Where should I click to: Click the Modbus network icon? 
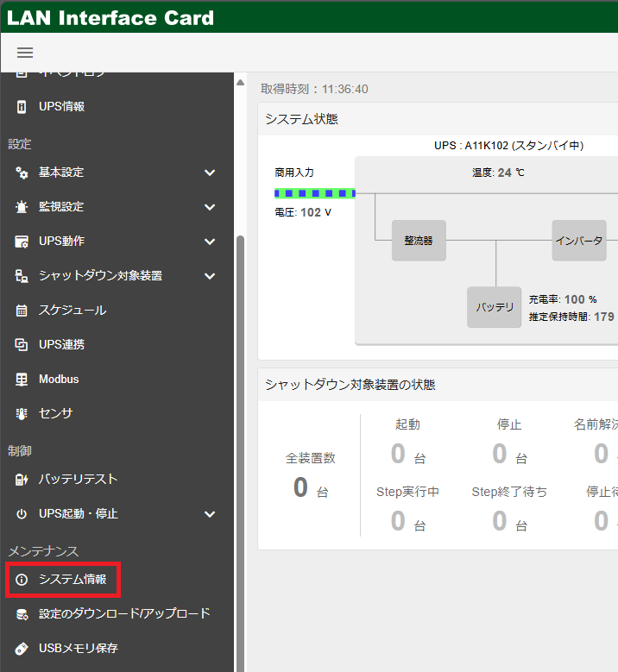(22, 380)
